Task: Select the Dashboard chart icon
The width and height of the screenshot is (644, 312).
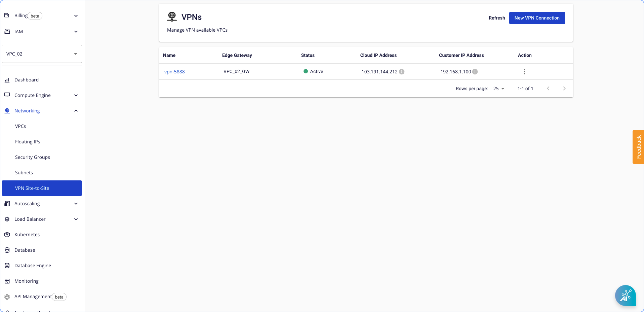Action: coord(7,80)
